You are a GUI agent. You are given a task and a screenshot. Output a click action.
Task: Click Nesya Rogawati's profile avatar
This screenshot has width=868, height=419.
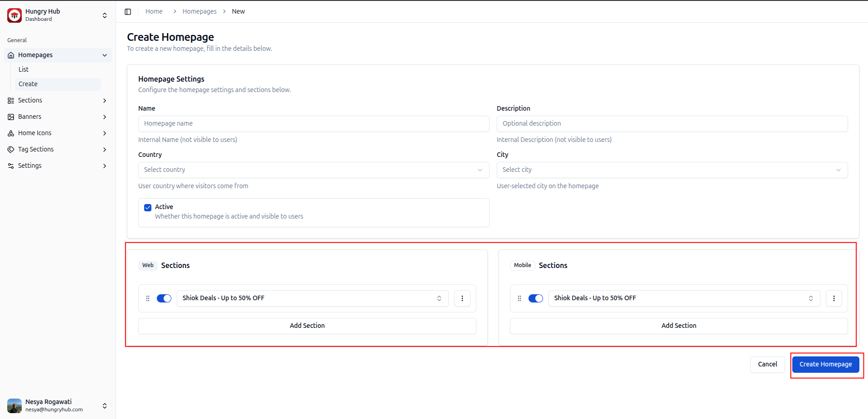coord(15,405)
